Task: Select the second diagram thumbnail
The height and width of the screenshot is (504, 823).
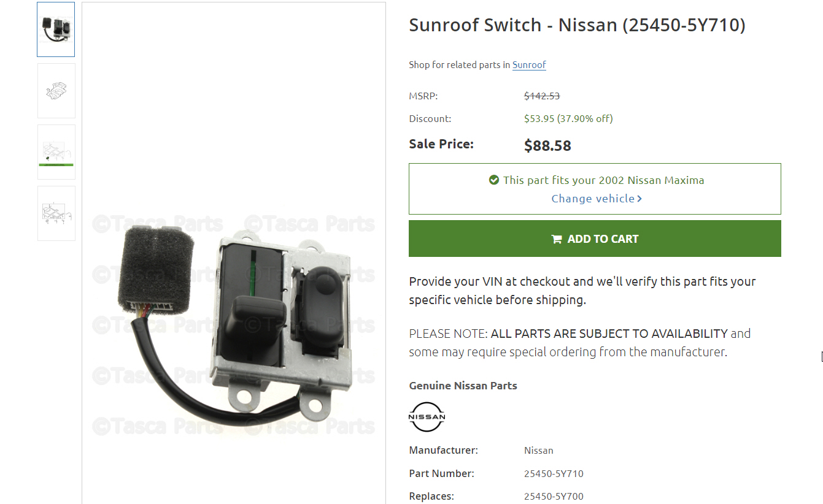Action: click(56, 91)
